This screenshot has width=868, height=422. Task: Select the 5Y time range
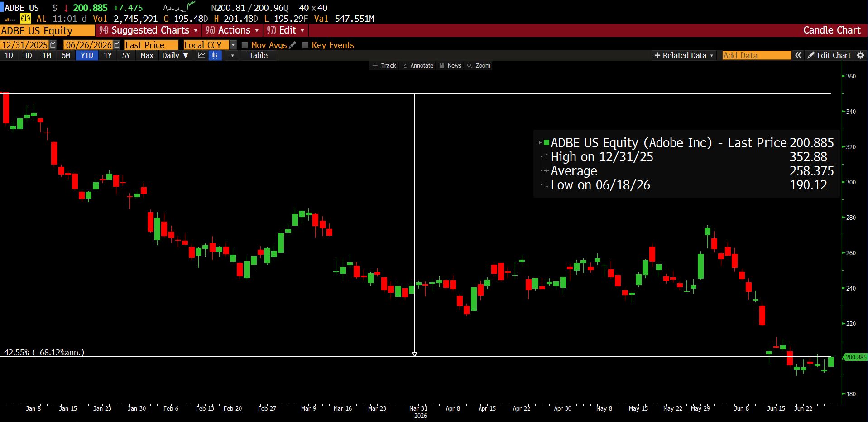pos(126,55)
